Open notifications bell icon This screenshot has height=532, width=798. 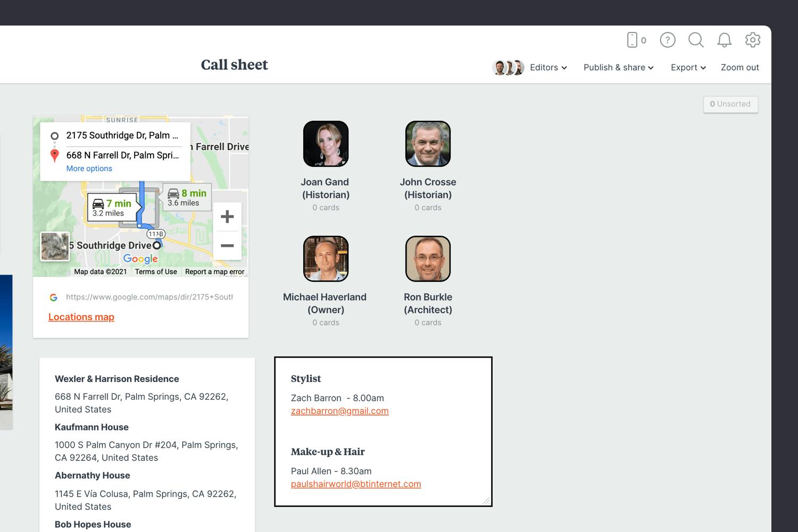coord(724,40)
